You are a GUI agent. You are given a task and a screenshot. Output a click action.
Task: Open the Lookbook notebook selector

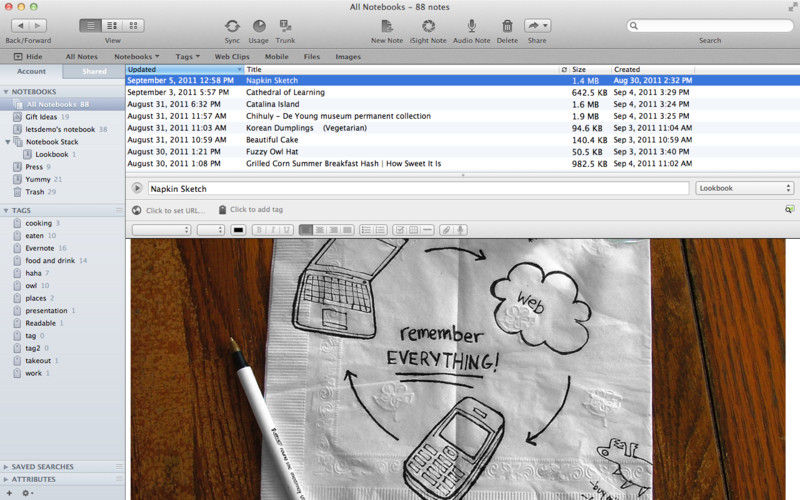(x=745, y=188)
